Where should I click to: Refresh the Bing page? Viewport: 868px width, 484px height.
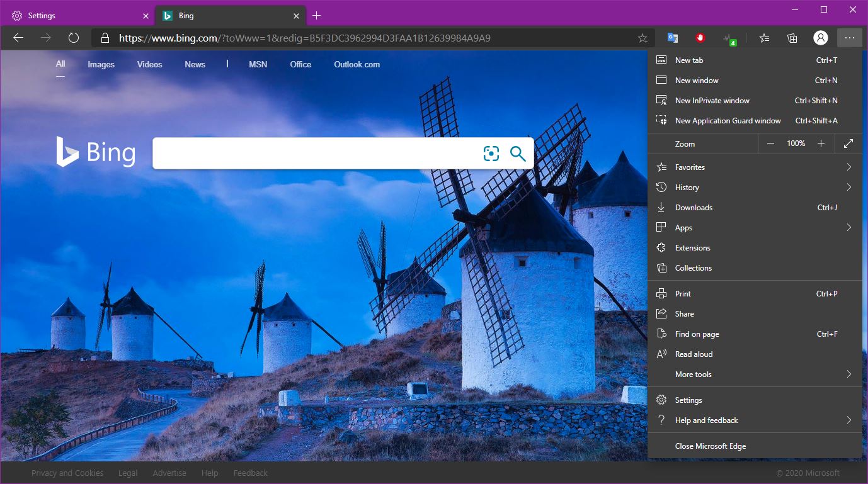[74, 38]
